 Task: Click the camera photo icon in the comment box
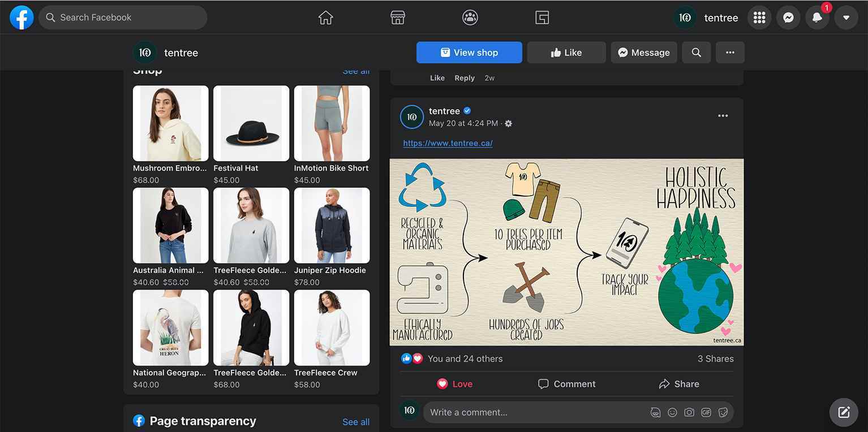[x=689, y=412]
